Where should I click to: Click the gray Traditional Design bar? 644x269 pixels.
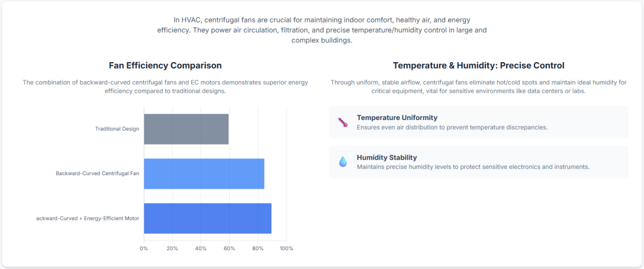click(186, 129)
